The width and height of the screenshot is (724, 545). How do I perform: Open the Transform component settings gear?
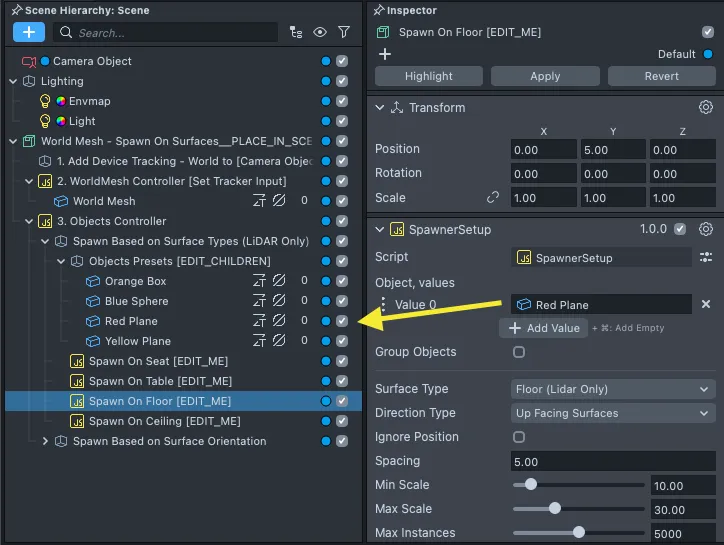coord(705,108)
